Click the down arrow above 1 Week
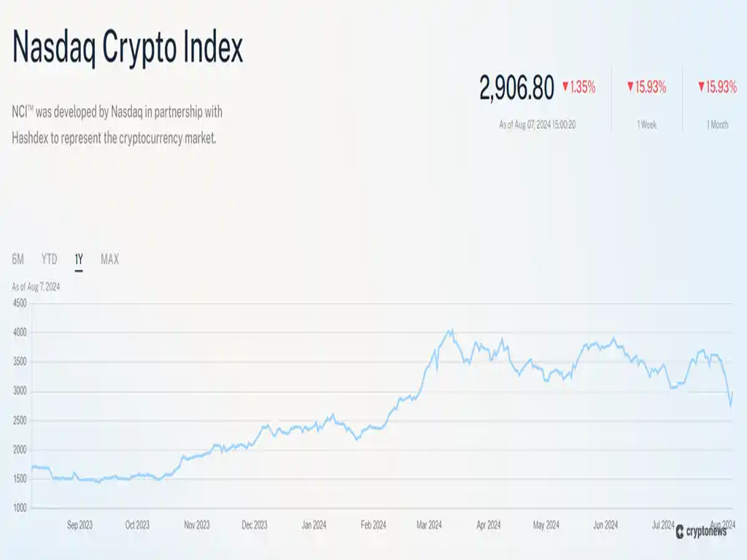The height and width of the screenshot is (560, 747). (x=630, y=87)
